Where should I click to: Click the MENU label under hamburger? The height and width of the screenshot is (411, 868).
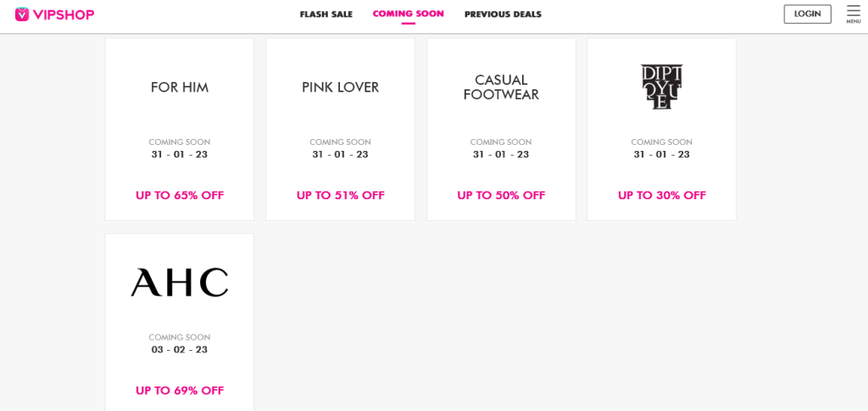point(854,21)
